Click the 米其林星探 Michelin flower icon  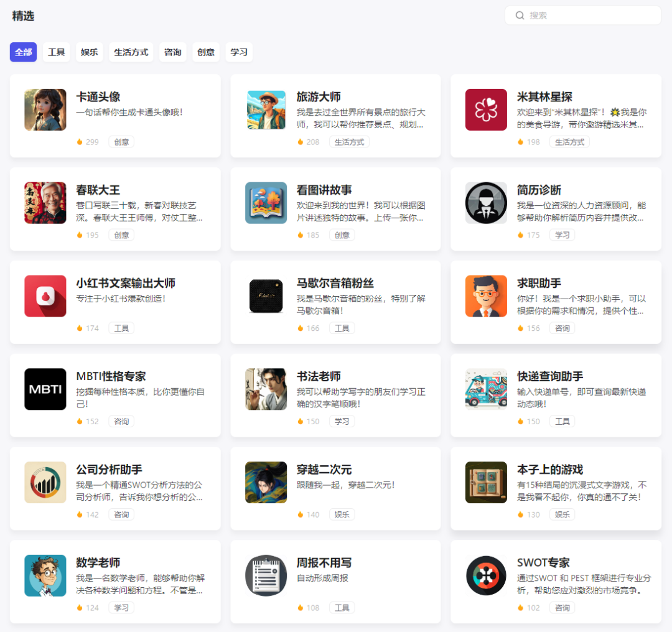point(486,109)
